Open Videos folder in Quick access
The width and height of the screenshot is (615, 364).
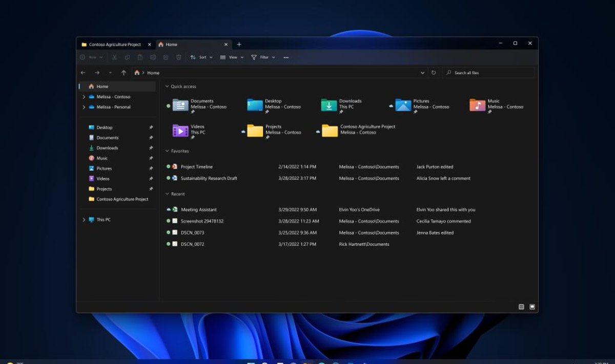coord(189,131)
